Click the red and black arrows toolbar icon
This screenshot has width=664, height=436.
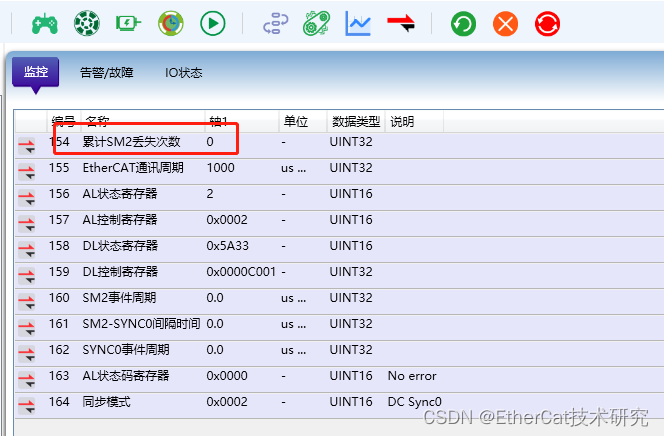[x=401, y=23]
